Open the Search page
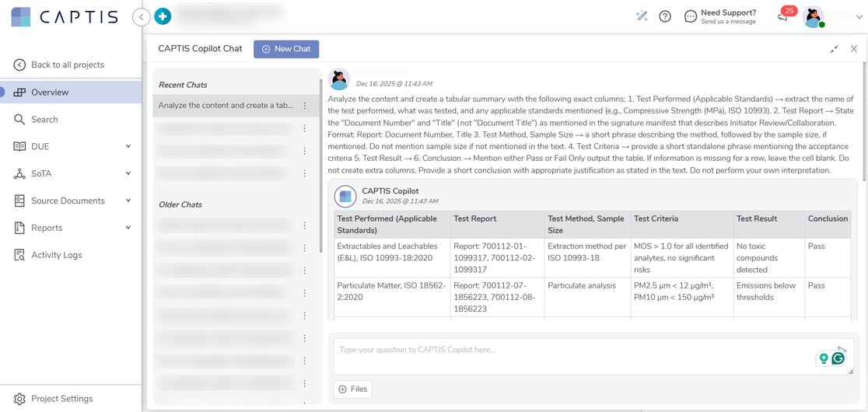The width and height of the screenshot is (868, 412). pos(44,119)
